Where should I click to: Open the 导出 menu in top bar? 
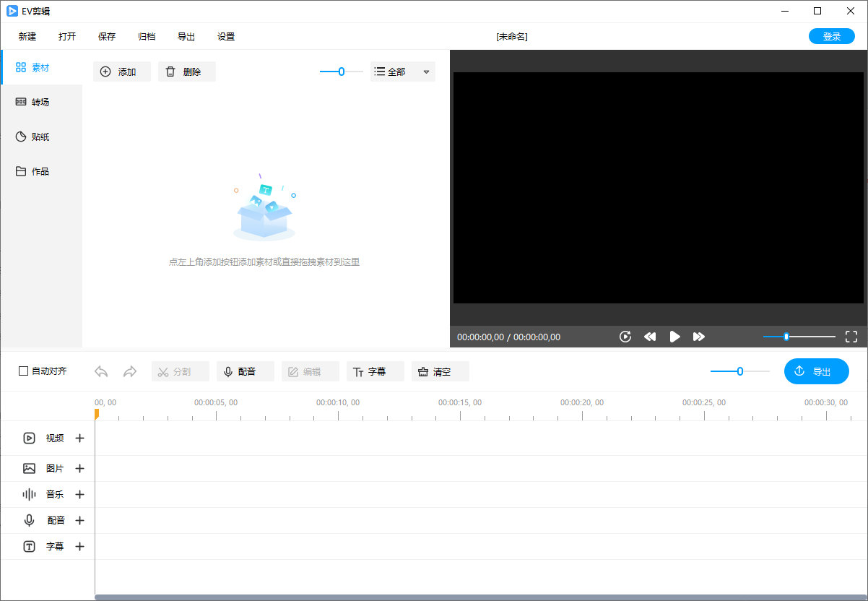tap(186, 37)
